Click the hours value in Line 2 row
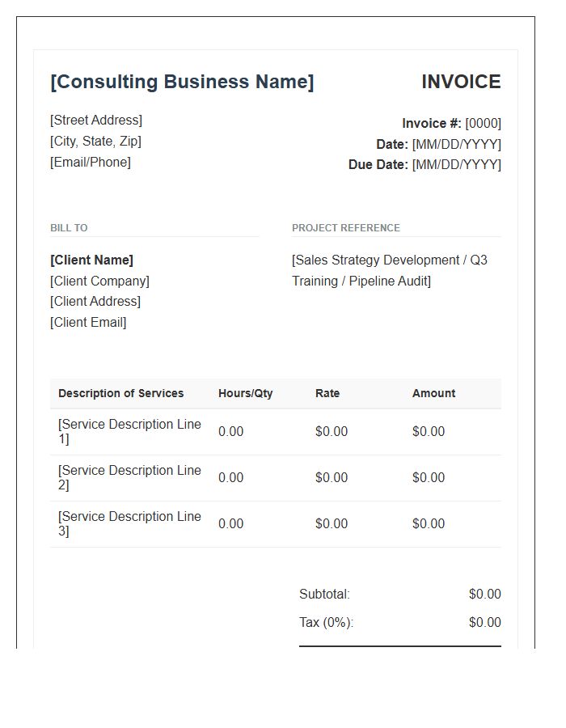 point(231,477)
